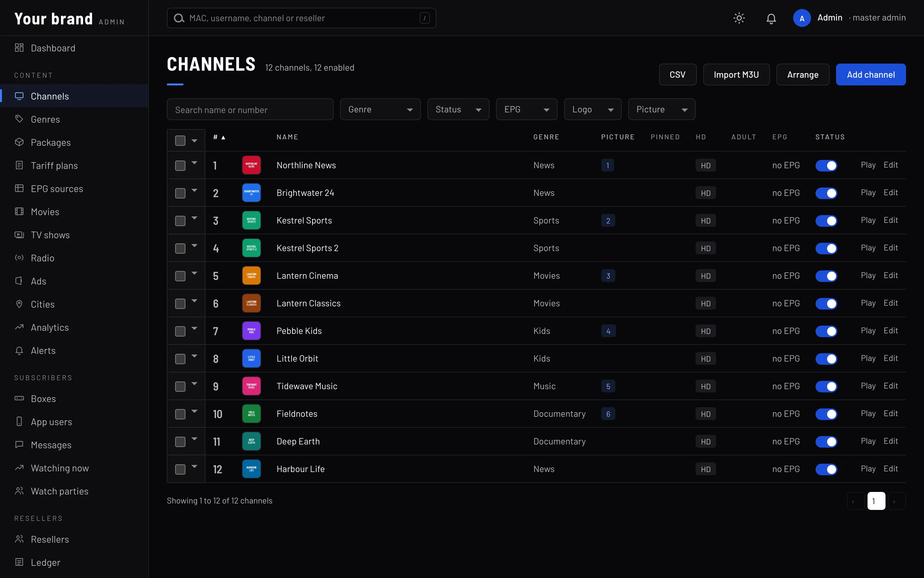
Task: Check the Brightwater 24 row checkbox
Action: point(180,193)
